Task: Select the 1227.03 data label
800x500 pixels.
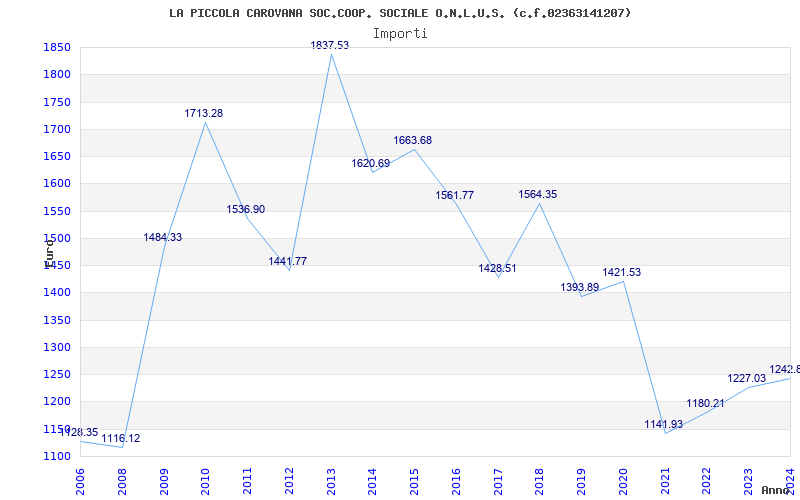Action: (x=746, y=379)
